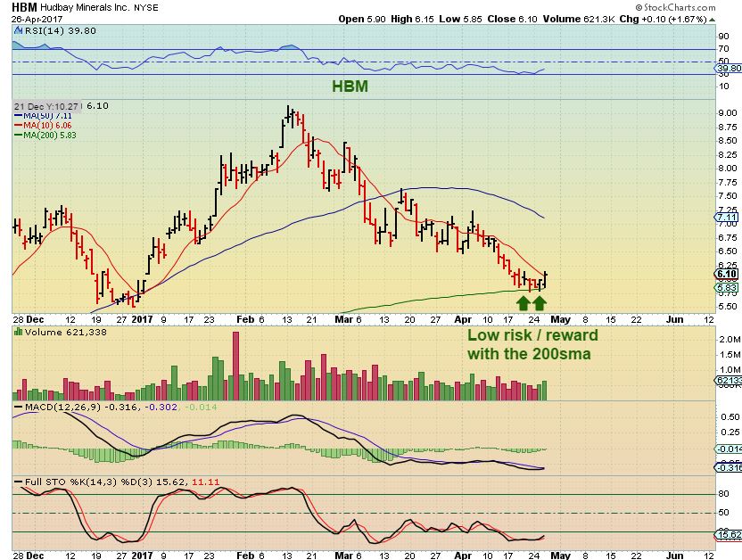The height and width of the screenshot is (560, 742).
Task: Click the 90 level label in RSI panel
Action: pyautogui.click(x=723, y=37)
